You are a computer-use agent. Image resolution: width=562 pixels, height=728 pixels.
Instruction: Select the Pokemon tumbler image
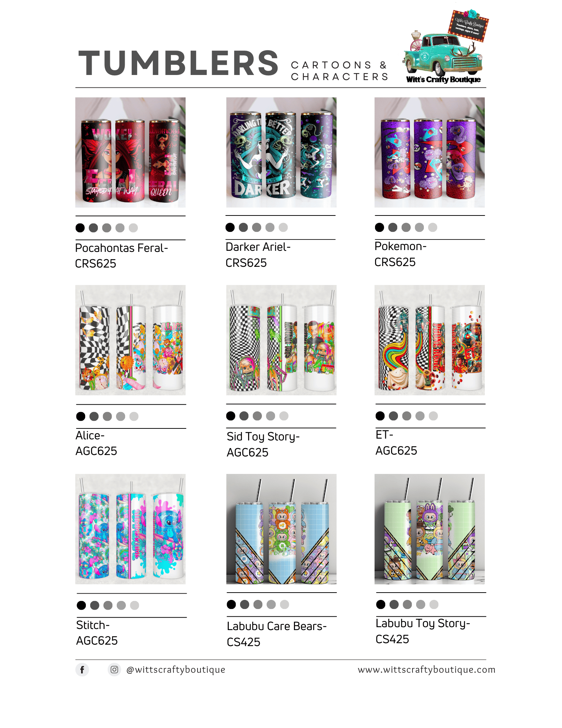pos(430,152)
